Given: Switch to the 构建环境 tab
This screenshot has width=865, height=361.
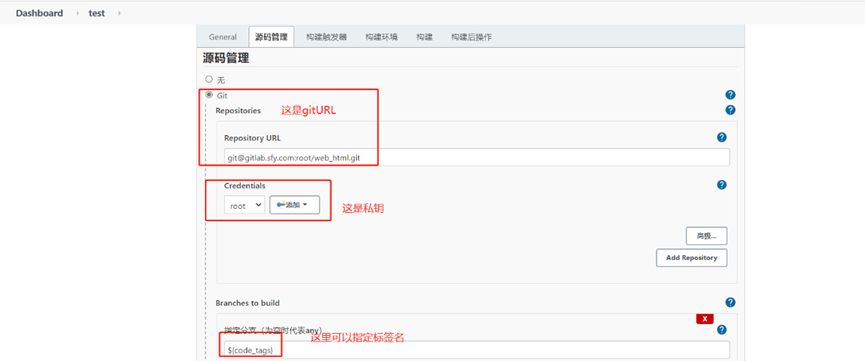Looking at the screenshot, I should point(381,37).
